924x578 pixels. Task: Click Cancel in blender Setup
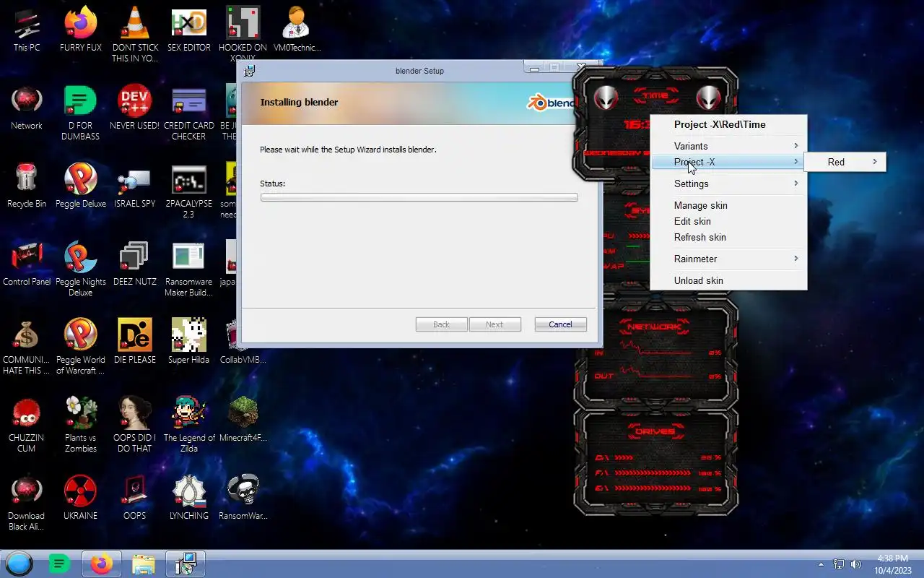(x=561, y=324)
